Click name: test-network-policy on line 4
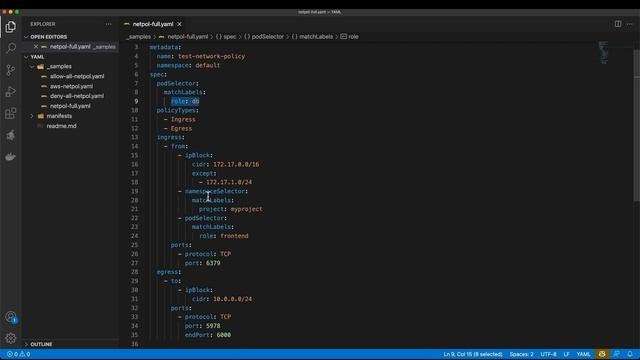 click(x=201, y=56)
